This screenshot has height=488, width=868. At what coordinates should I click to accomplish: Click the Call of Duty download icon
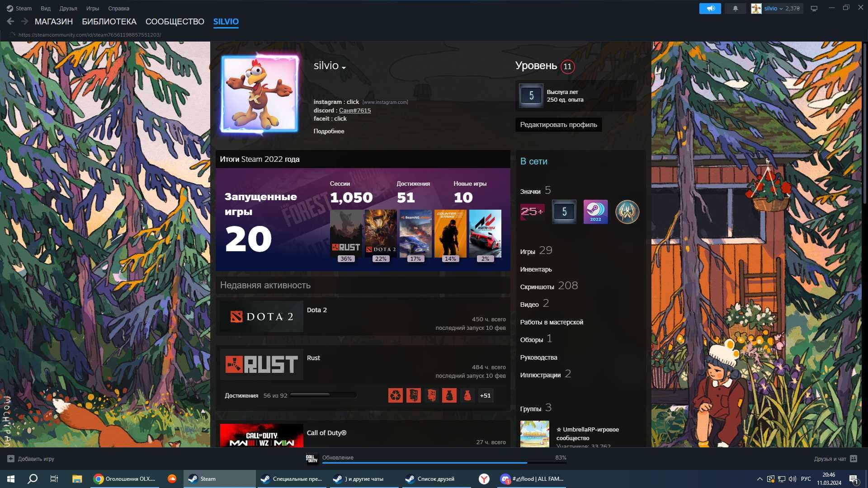pos(311,459)
